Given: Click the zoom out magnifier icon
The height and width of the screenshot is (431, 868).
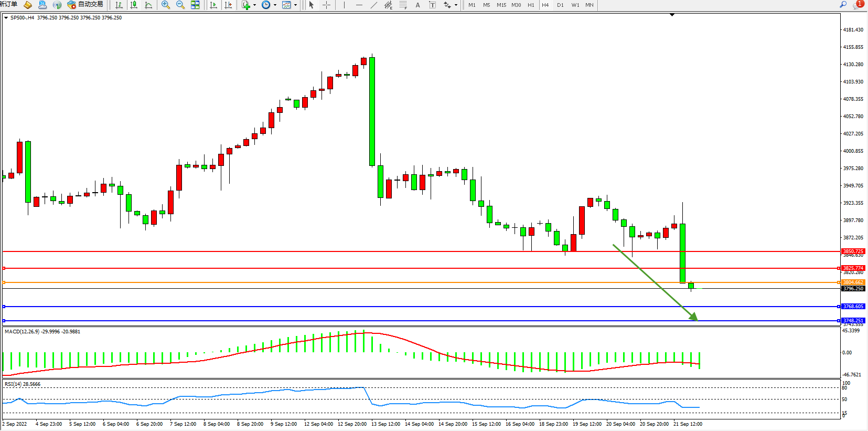Looking at the screenshot, I should pyautogui.click(x=180, y=5).
